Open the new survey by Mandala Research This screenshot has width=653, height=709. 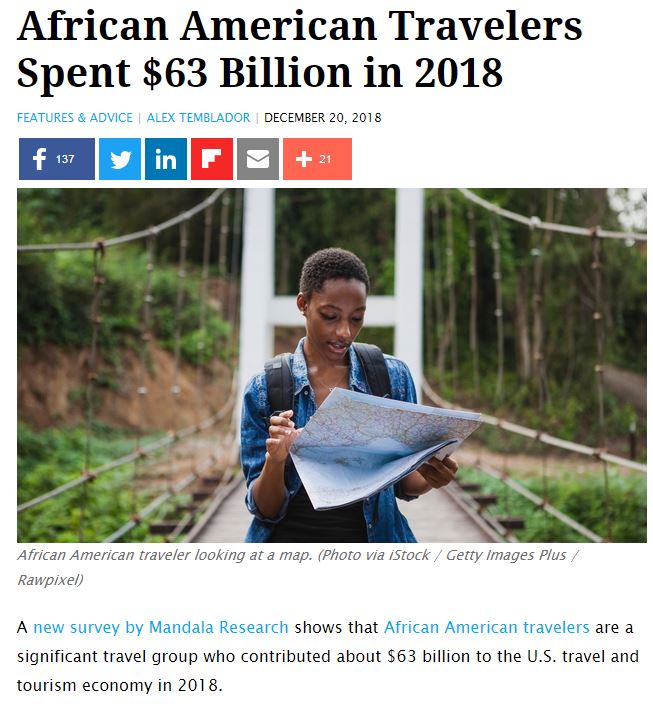[161, 627]
